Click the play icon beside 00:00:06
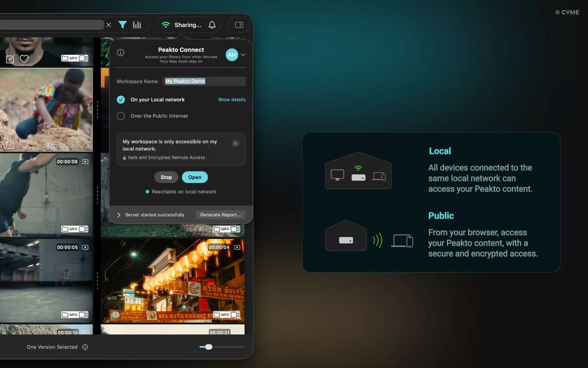Image resolution: width=588 pixels, height=368 pixels. click(x=85, y=162)
